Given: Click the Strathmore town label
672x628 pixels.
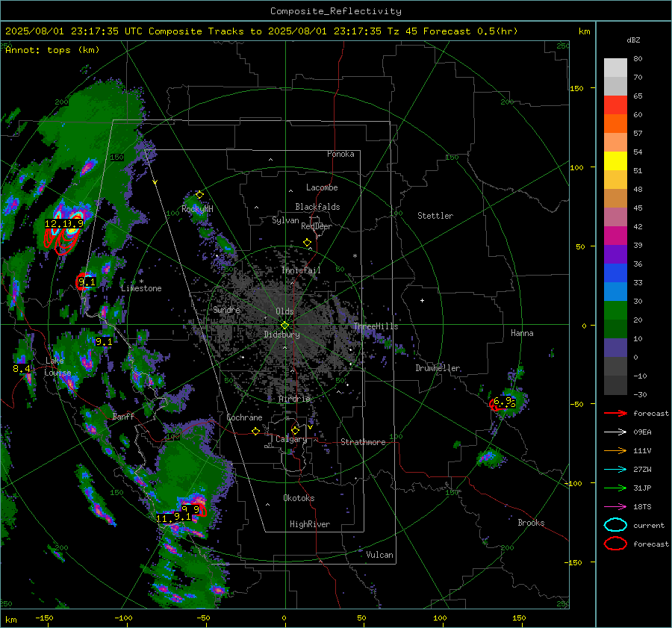Looking at the screenshot, I should click(363, 442).
